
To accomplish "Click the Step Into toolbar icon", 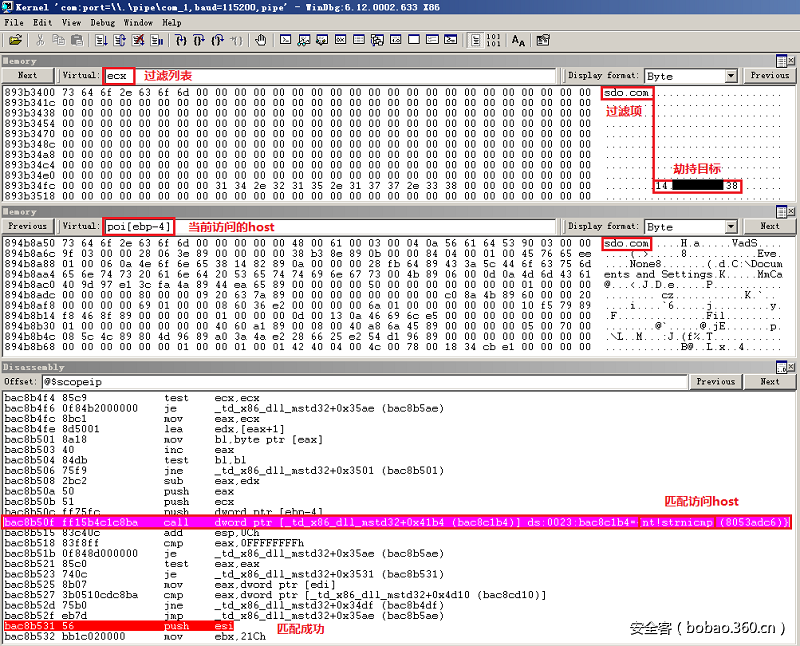I will click(177, 39).
